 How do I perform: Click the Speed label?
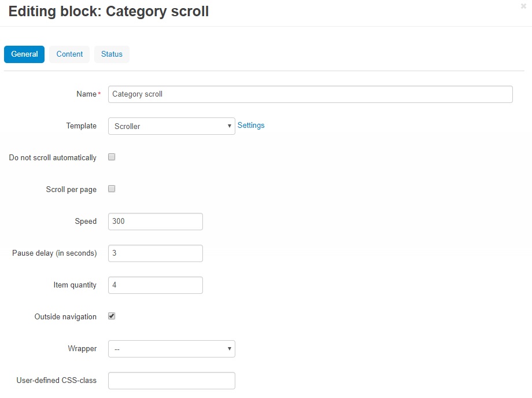86,222
